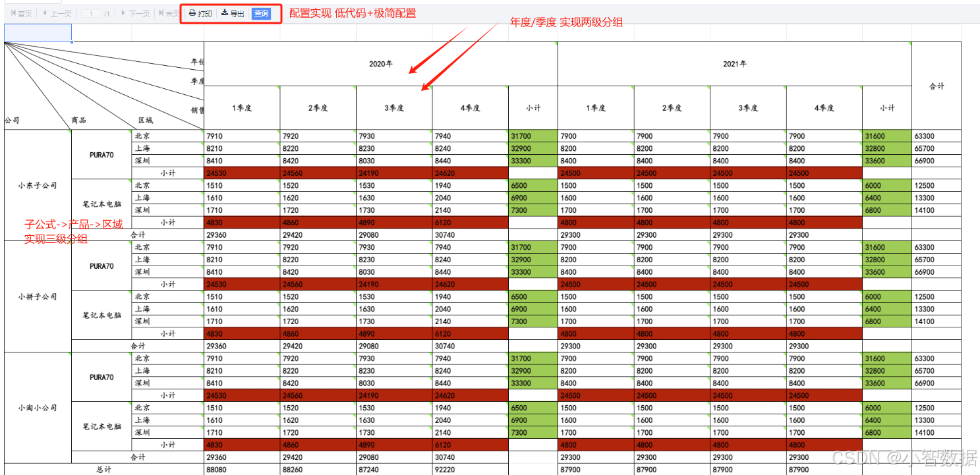Select 笔记本电脑 product cell under 小拼子公司
The height and width of the screenshot is (475, 980).
point(101,315)
